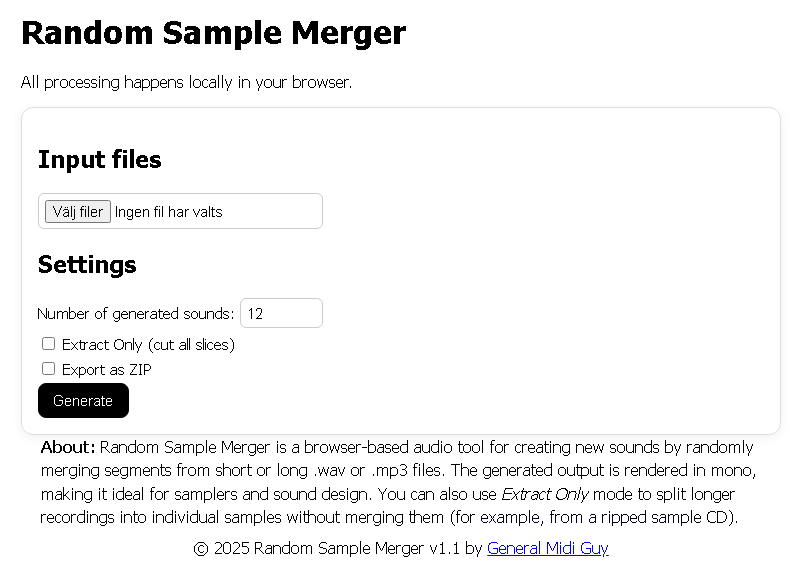Click the 'Extract Only (cut all slices)' label text
The width and height of the screenshot is (808, 578).
click(x=148, y=345)
